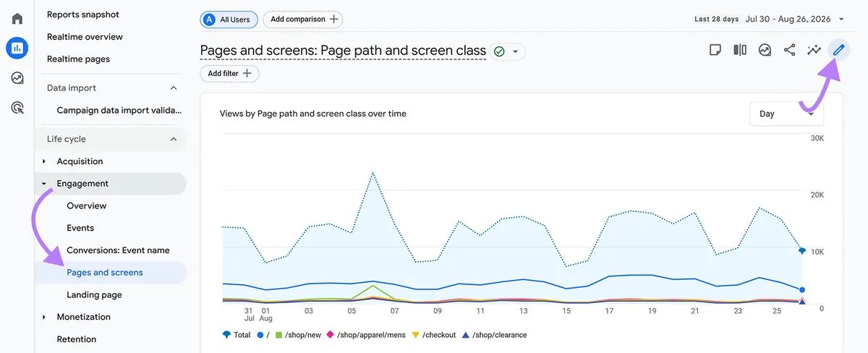Click the trend insights chart icon
This screenshot has height=353, width=868.
click(x=765, y=50)
